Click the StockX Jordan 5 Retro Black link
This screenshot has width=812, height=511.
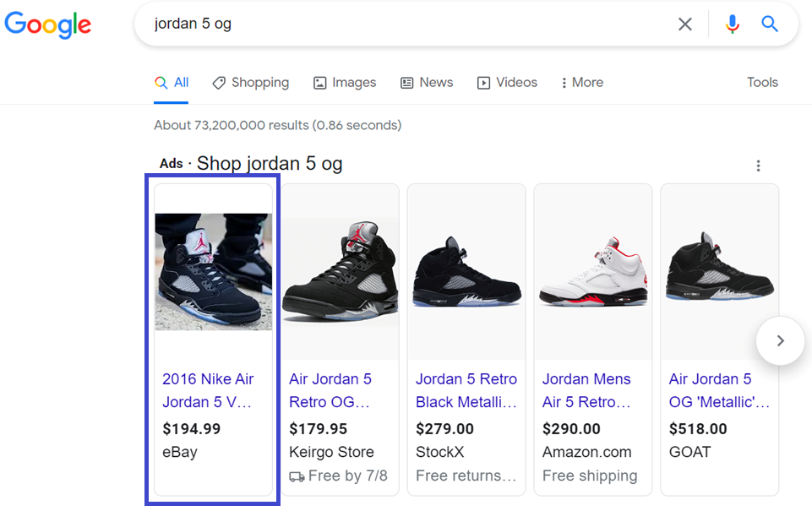[465, 390]
